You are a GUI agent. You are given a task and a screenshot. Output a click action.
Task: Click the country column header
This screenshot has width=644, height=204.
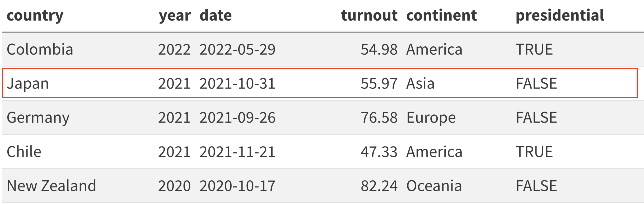pyautogui.click(x=35, y=16)
